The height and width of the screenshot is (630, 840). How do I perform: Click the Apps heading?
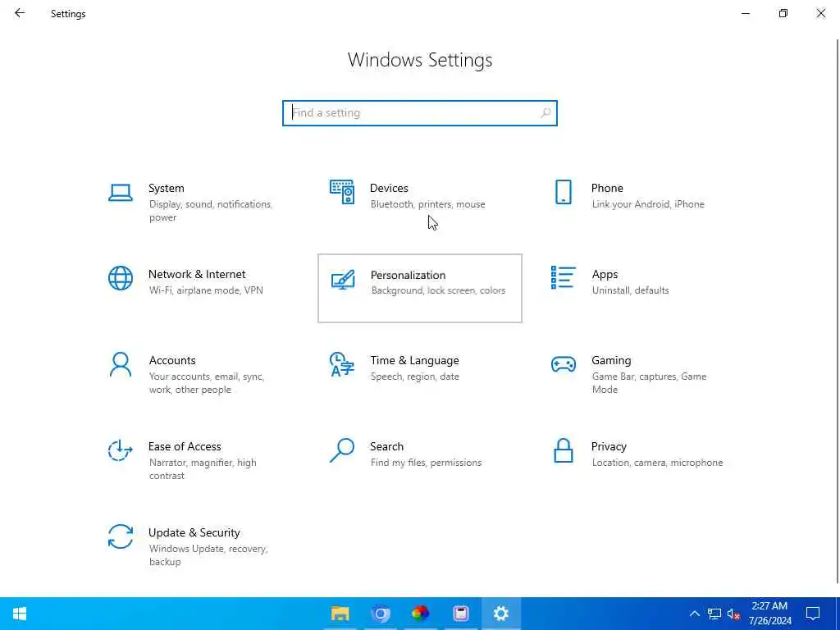[605, 274]
